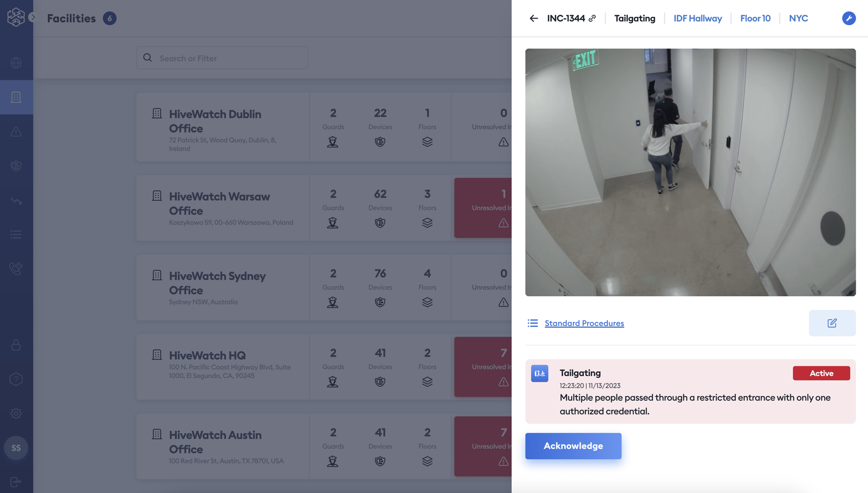Open the globe map view in sidebar
Viewport: 868px width, 493px height.
pyautogui.click(x=16, y=63)
